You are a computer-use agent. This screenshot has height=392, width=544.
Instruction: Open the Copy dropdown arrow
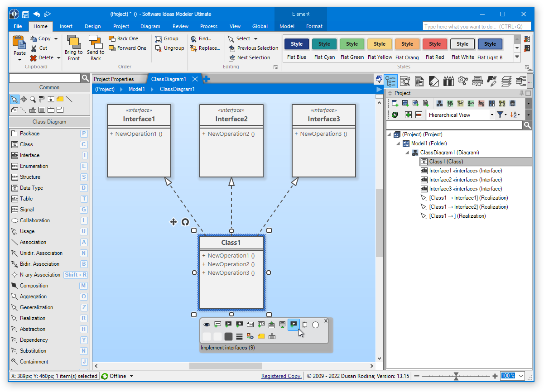(x=56, y=39)
